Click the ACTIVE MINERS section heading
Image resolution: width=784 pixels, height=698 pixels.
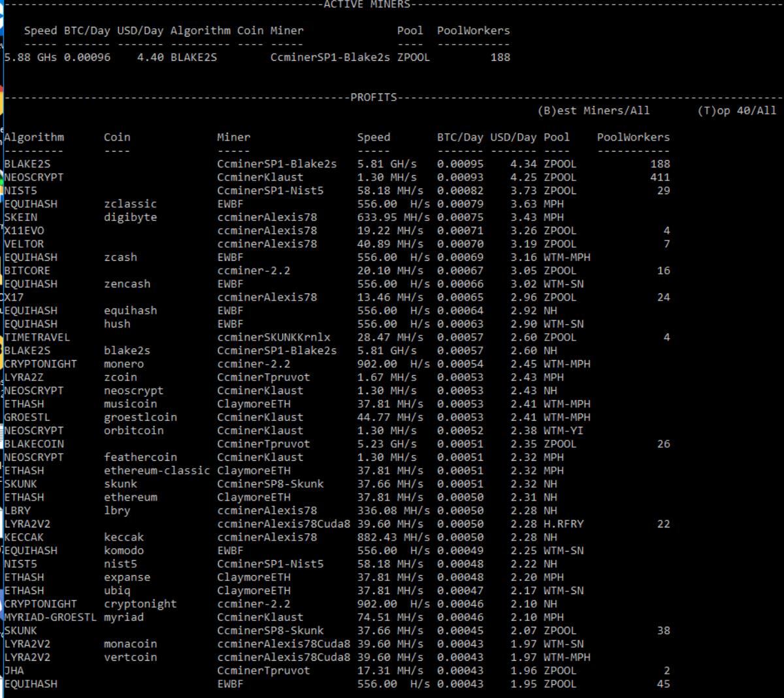pos(367,5)
